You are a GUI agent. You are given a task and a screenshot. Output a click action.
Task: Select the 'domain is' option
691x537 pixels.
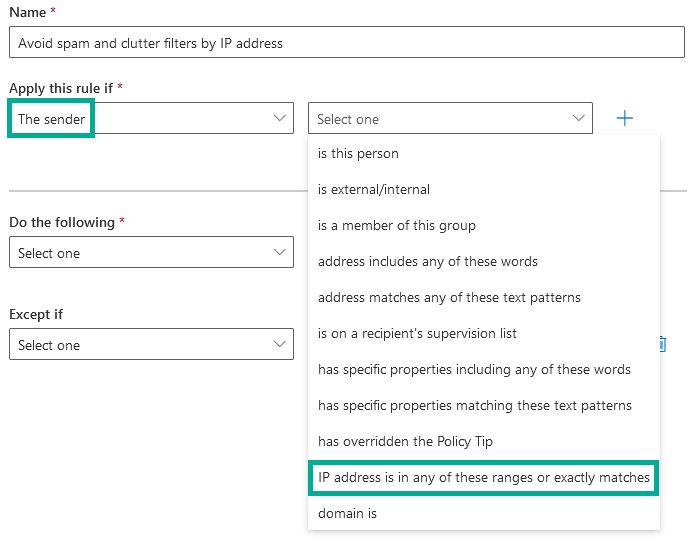coord(347,514)
